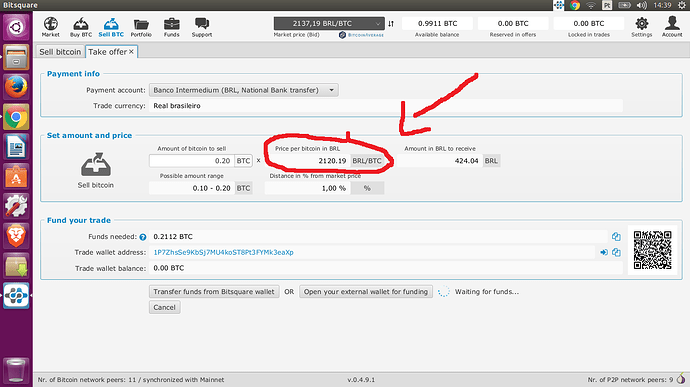690x387 pixels.
Task: Click the Price per bitcoin in BRL field
Action: [x=308, y=161]
